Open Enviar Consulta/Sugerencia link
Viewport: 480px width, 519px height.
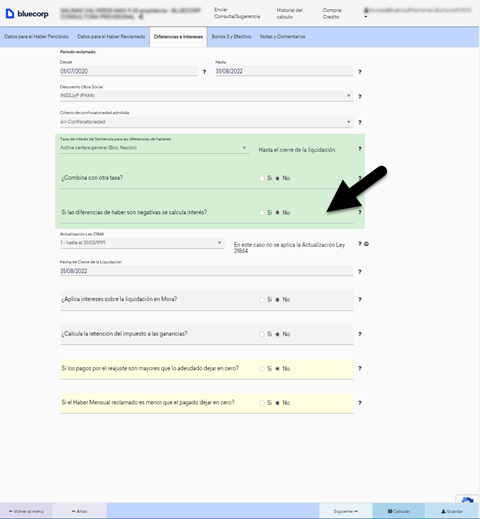pos(237,13)
